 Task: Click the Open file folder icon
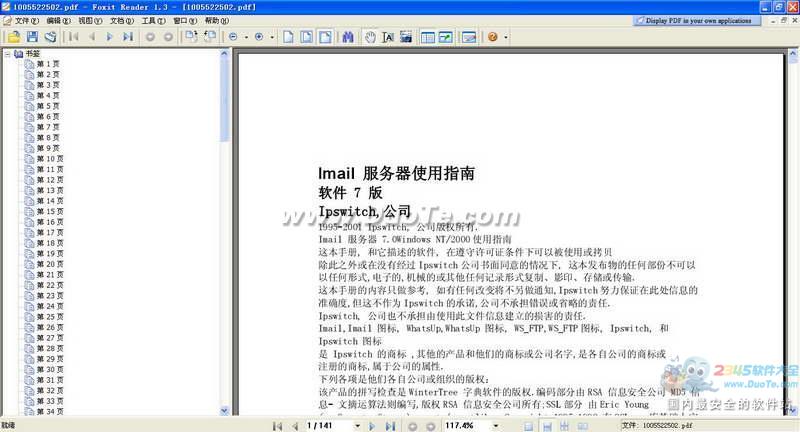[14, 37]
